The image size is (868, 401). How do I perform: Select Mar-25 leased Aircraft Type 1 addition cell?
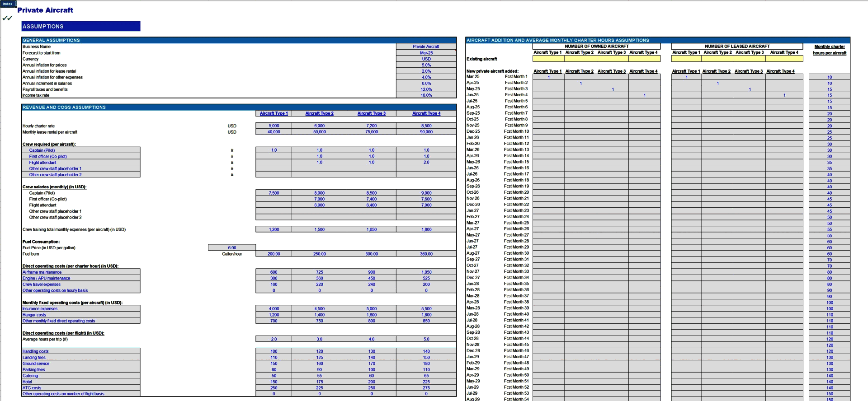pyautogui.click(x=686, y=77)
